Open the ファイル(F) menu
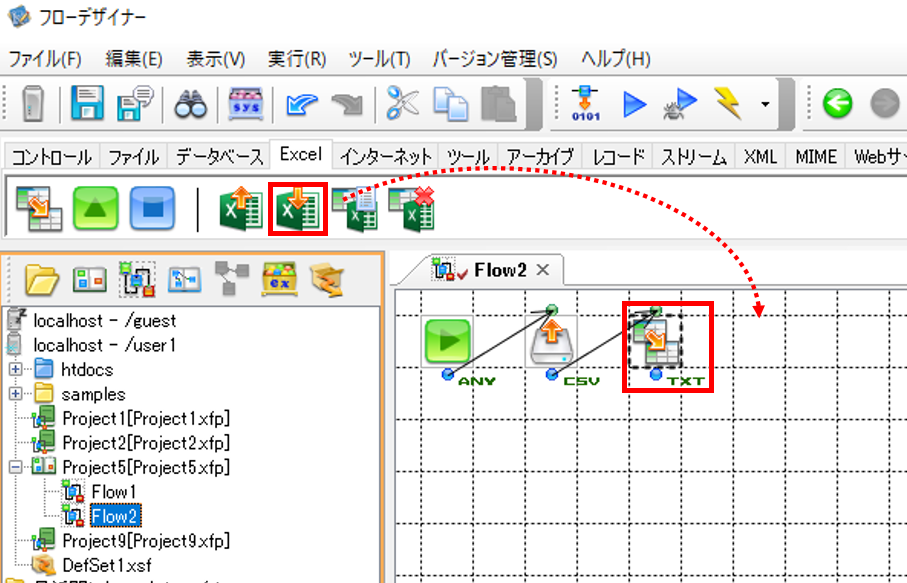 (45, 59)
